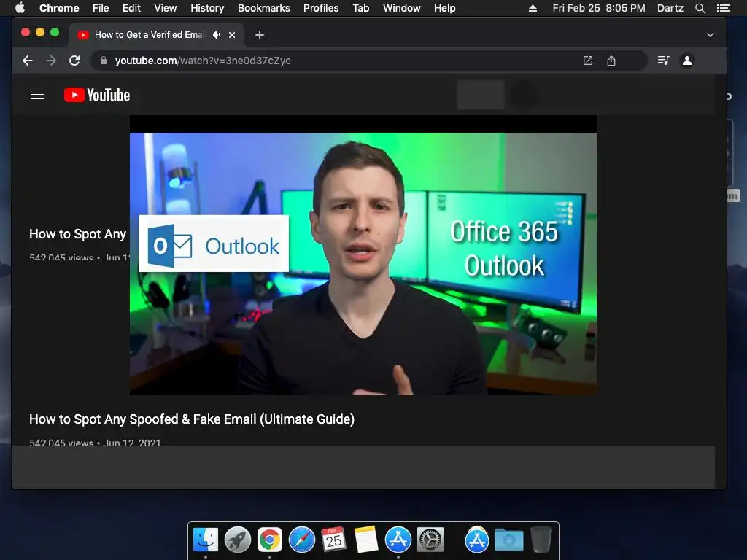
Task: Open the View menu
Action: (x=166, y=8)
